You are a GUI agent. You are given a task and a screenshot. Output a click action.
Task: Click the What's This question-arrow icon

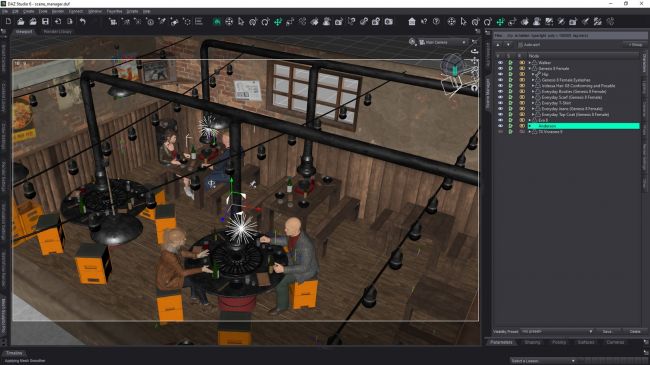click(x=424, y=22)
